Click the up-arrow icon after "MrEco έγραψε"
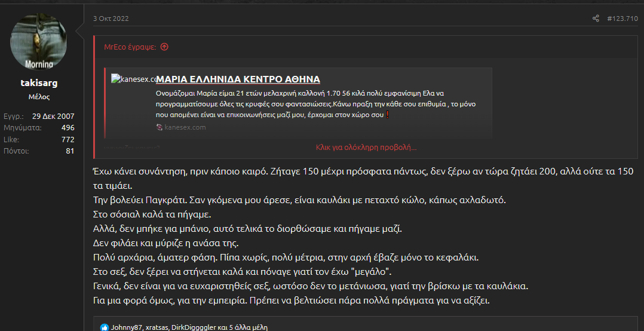The image size is (644, 331). (x=164, y=47)
